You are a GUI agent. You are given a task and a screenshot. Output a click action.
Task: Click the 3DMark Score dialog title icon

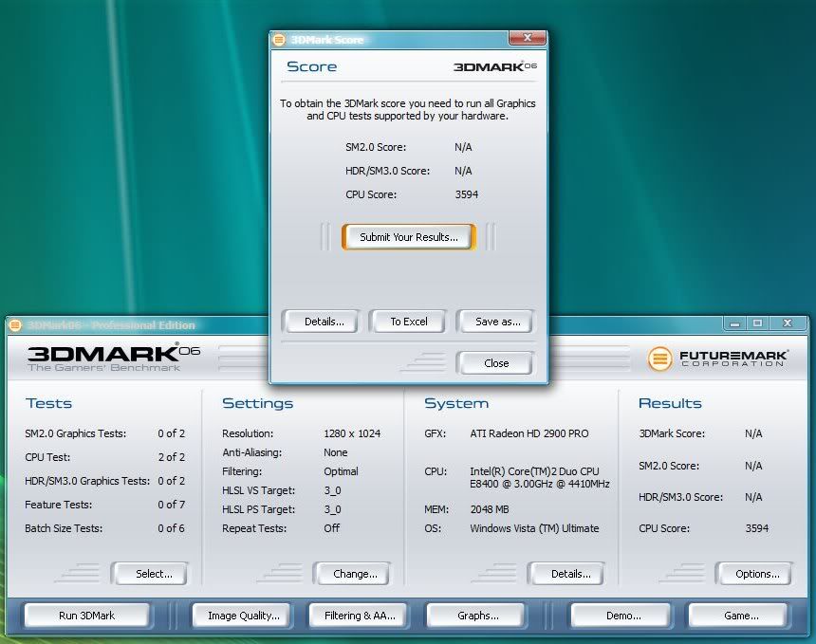[279, 40]
